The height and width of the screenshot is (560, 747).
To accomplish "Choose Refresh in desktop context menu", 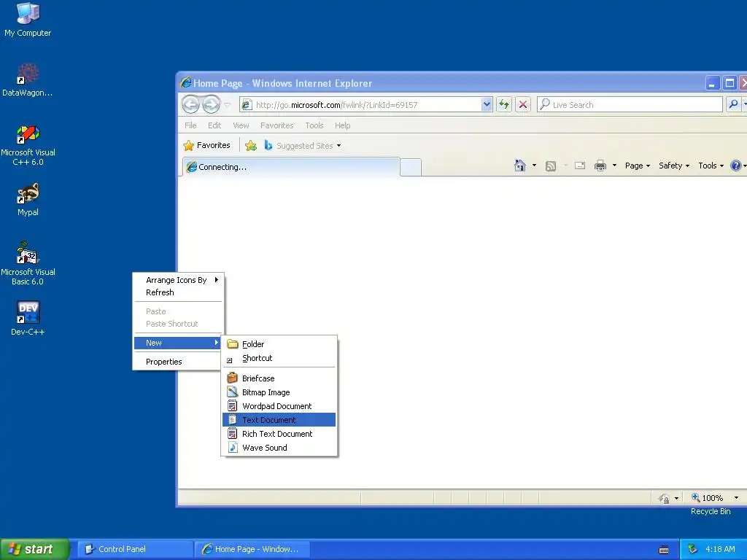I will point(177,292).
